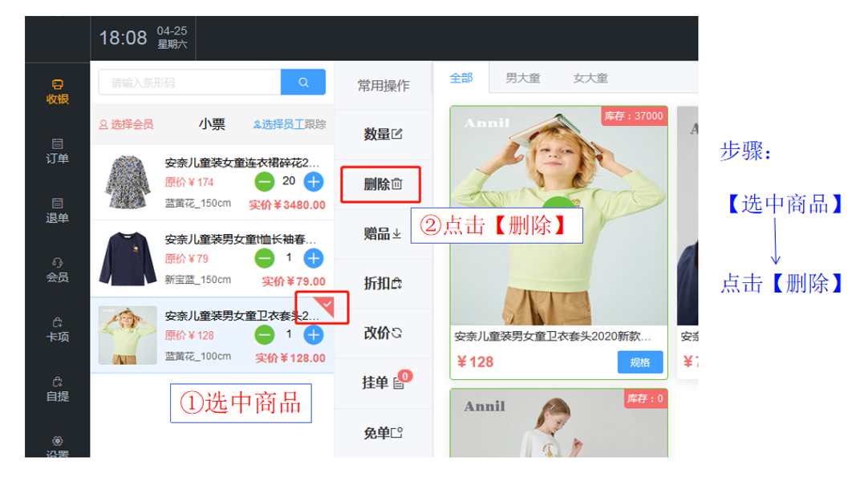The width and height of the screenshot is (868, 493).
Task: Click the navy long-sleeve shirt thumbnail in cart
Action: coord(128,258)
